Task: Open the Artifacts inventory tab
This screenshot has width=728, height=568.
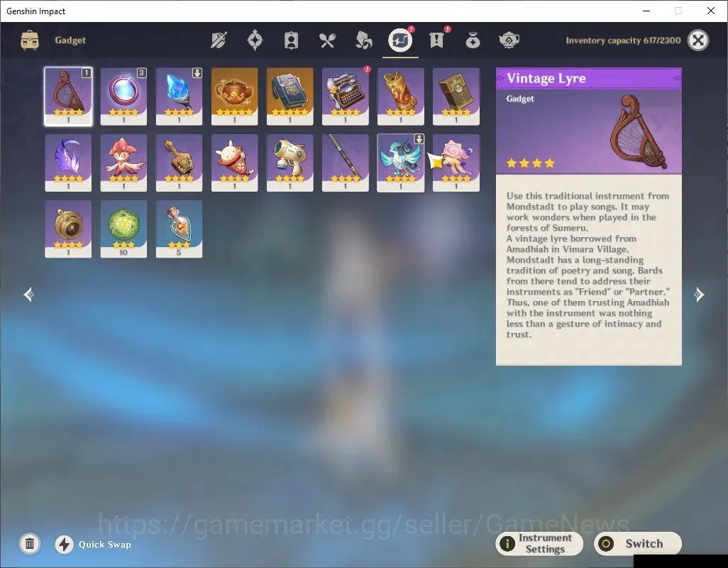Action: click(255, 40)
